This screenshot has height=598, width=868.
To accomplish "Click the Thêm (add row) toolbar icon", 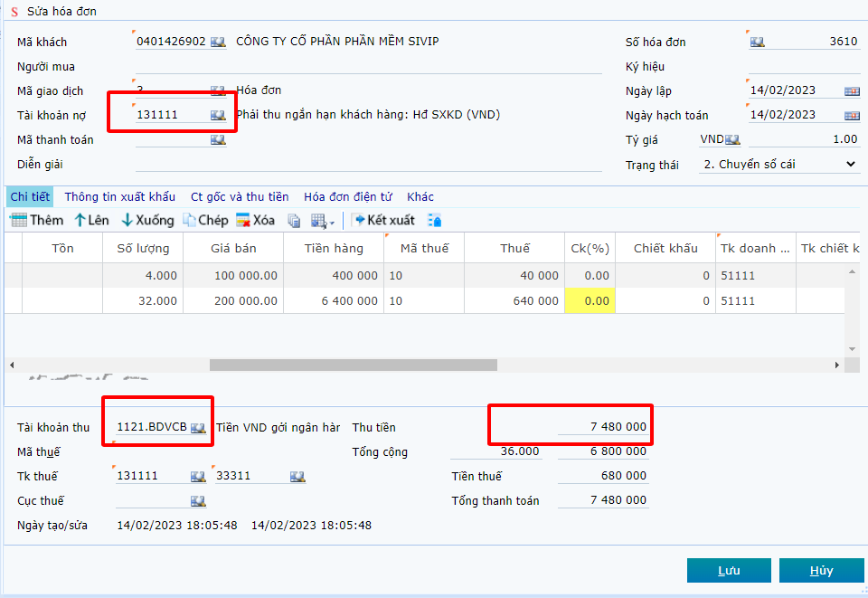I will tap(19, 220).
